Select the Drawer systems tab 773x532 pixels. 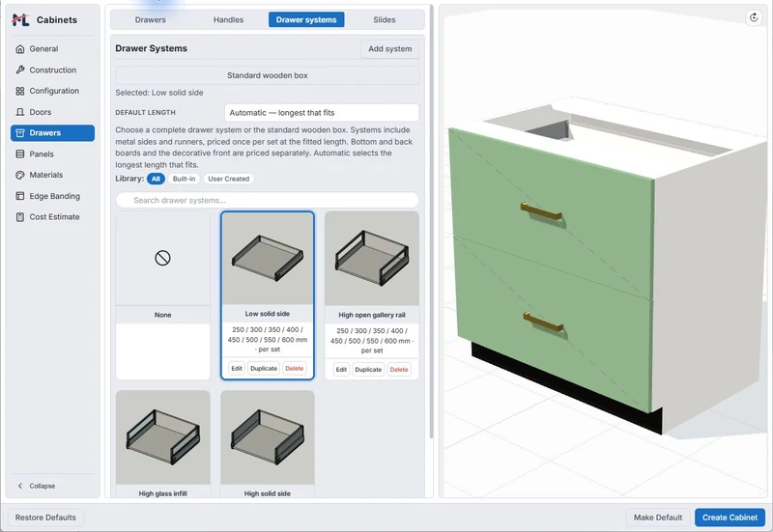click(x=306, y=19)
